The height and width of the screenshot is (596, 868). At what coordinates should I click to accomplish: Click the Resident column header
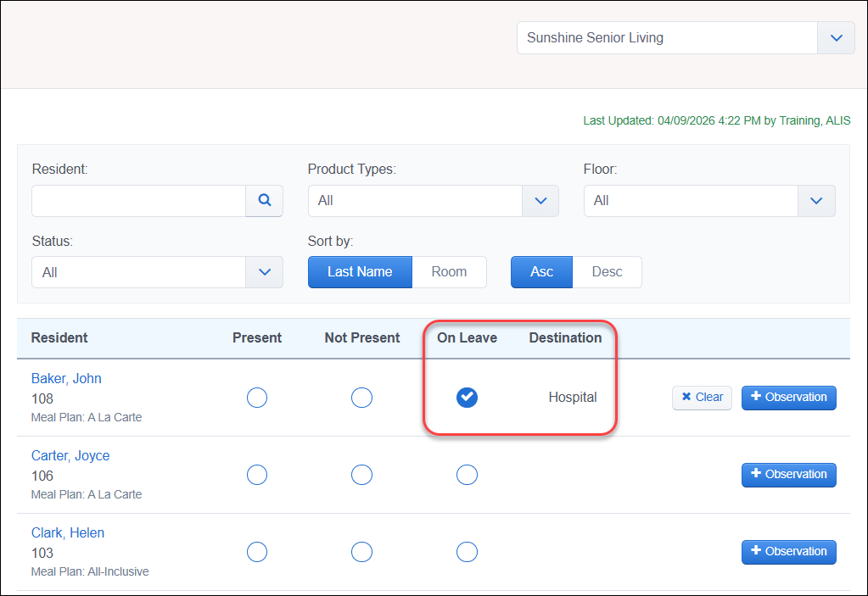59,337
